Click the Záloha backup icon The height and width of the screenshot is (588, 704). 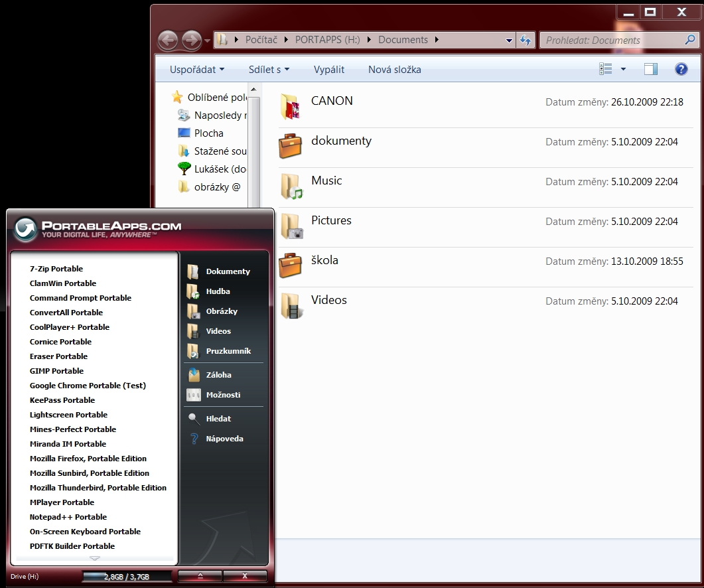194,374
